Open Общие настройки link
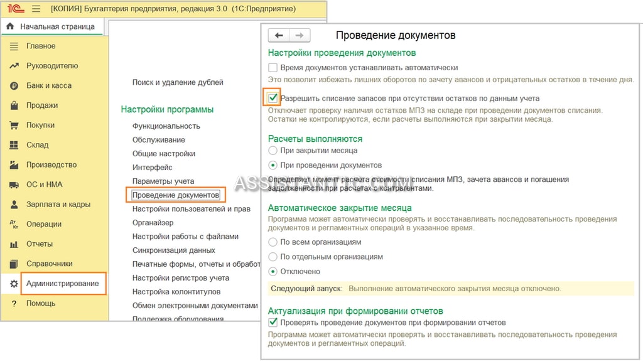 tap(164, 154)
